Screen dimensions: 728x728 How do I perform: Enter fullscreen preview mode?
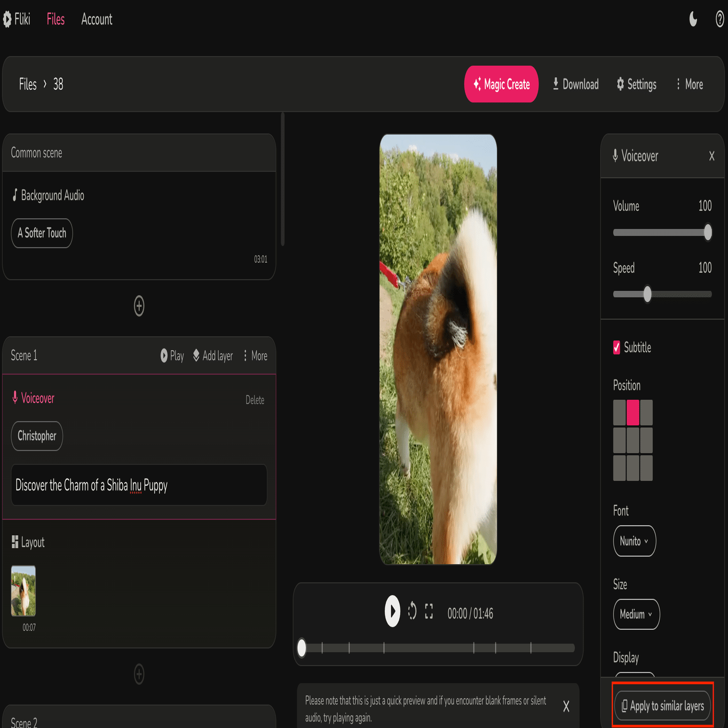(x=429, y=611)
